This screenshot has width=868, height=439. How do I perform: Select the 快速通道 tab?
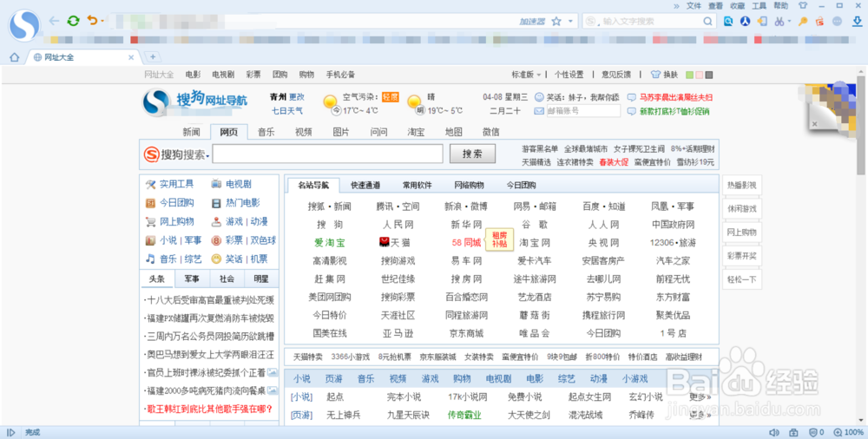pyautogui.click(x=365, y=185)
